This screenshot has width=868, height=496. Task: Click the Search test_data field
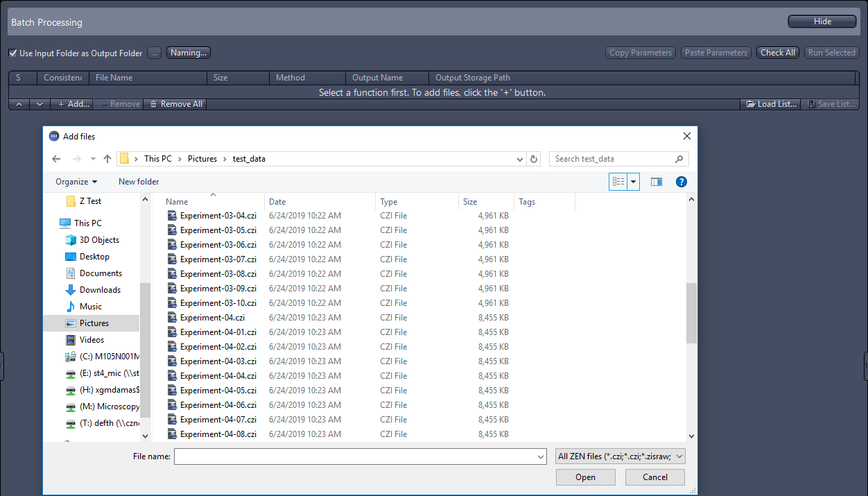pyautogui.click(x=612, y=159)
